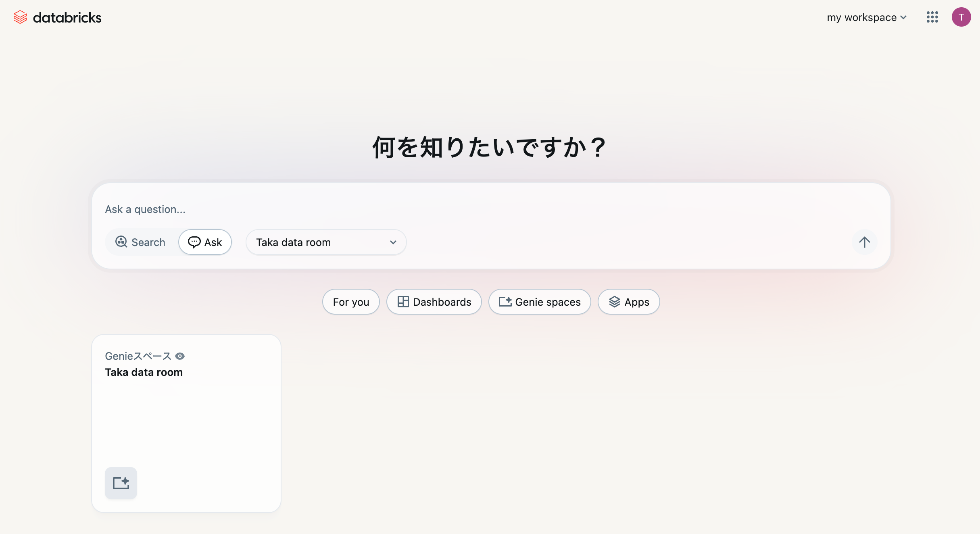This screenshot has height=534, width=980.
Task: Click the user avatar
Action: 961,17
